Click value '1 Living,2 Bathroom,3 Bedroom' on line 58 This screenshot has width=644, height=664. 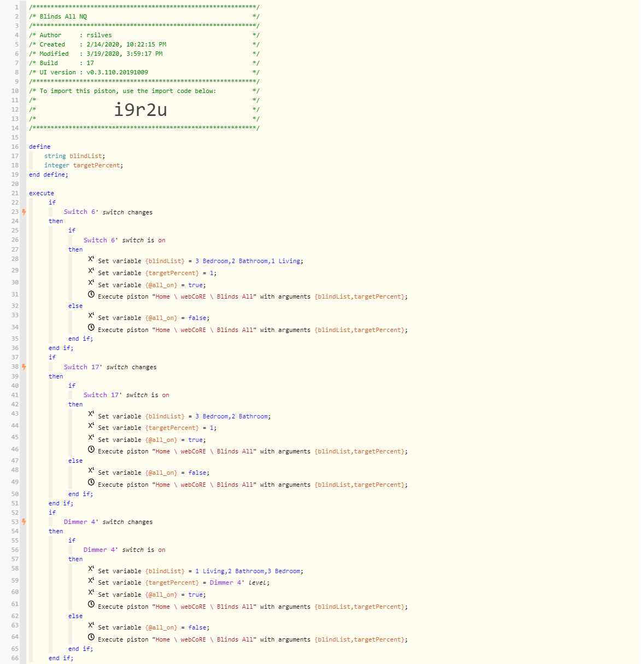point(248,571)
